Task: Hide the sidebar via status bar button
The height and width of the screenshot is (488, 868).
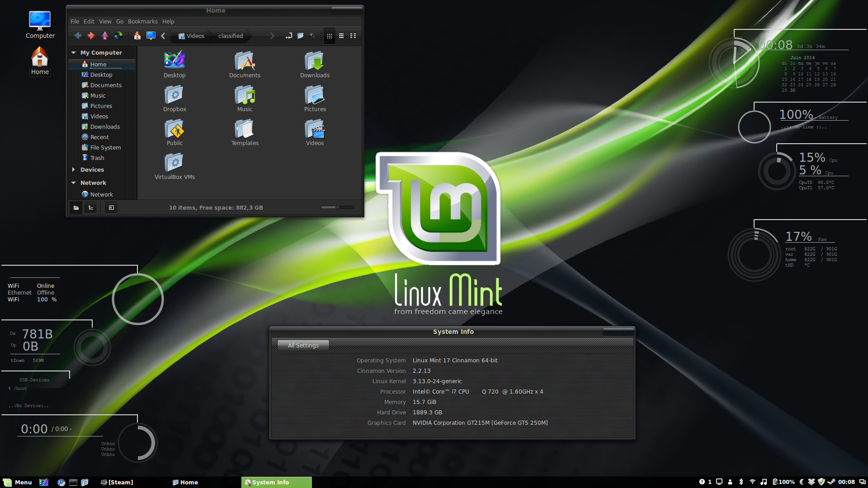Action: click(111, 208)
